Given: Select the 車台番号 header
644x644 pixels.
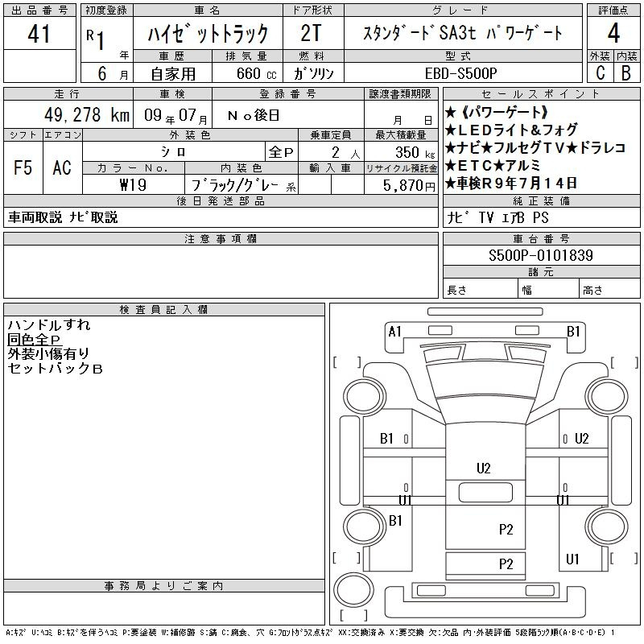Looking at the screenshot, I should click(541, 238).
